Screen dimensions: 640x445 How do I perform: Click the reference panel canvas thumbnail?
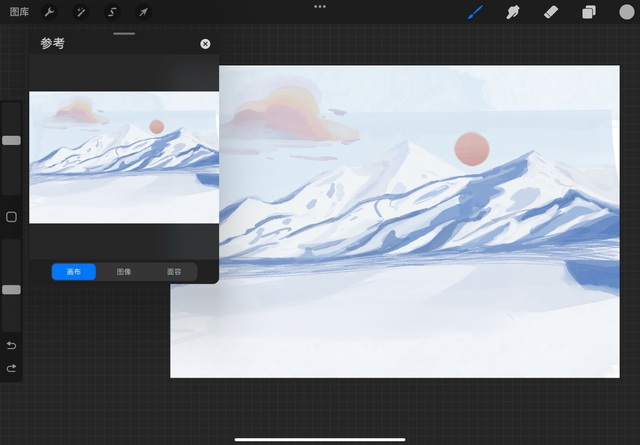pos(124,158)
